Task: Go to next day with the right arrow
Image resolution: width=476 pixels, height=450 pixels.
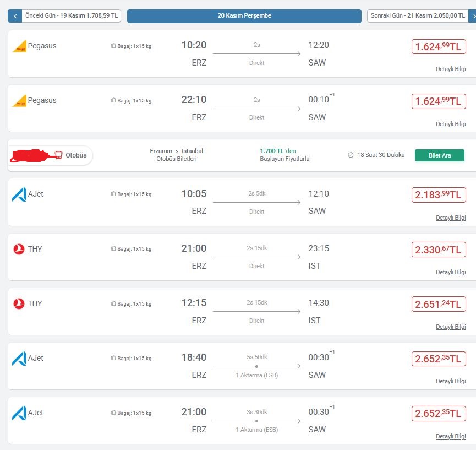Action: coord(472,16)
